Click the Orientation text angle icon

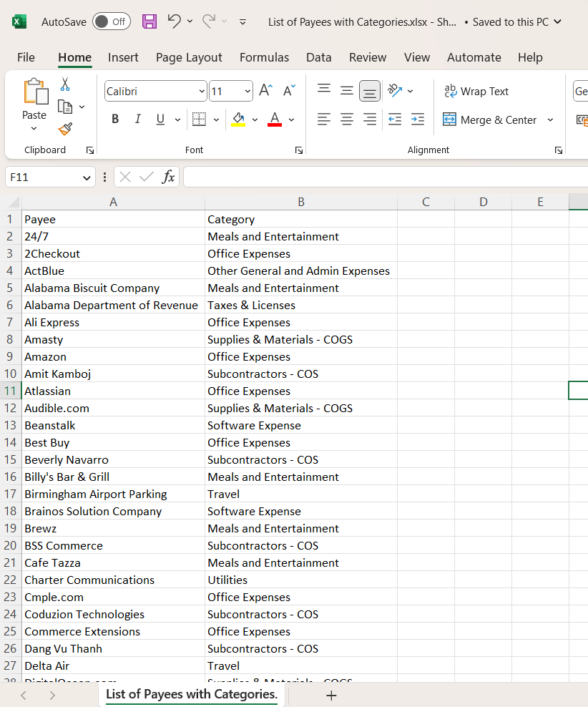395,91
